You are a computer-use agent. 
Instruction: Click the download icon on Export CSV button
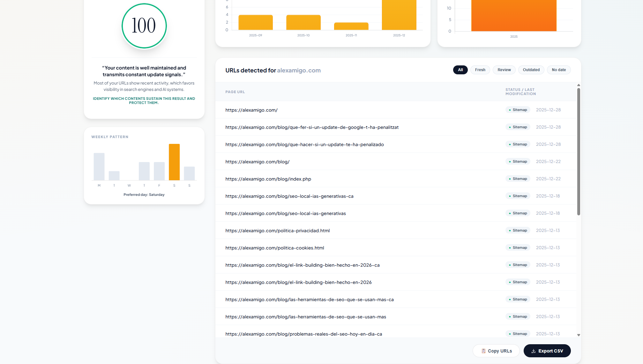coord(533,351)
